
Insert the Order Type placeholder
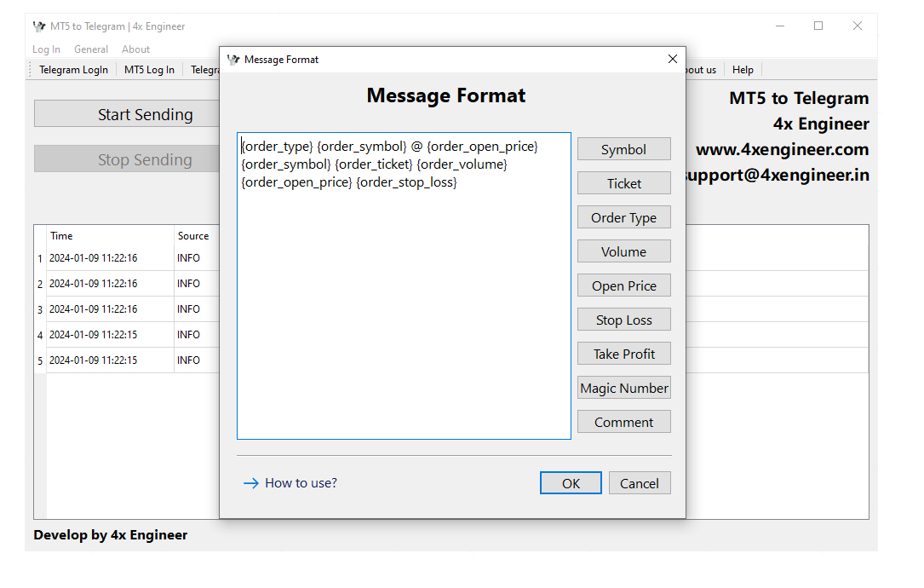(x=623, y=217)
